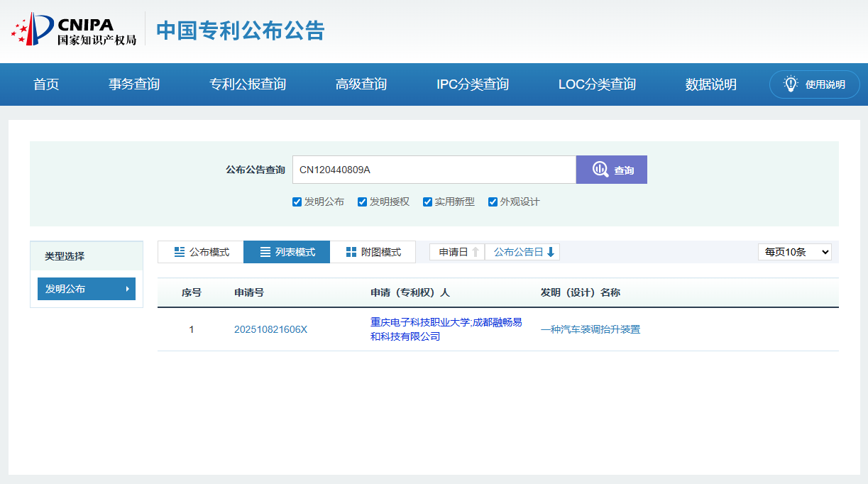Sort descending by 公布公告日 arrow
Viewport: 868px width, 484px height.
pos(551,252)
